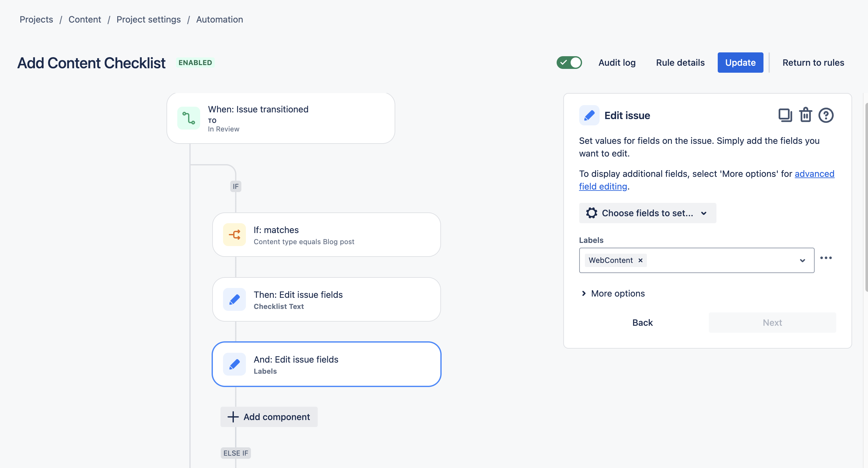Open the Choose fields to set dropdown
868x468 pixels.
point(647,213)
